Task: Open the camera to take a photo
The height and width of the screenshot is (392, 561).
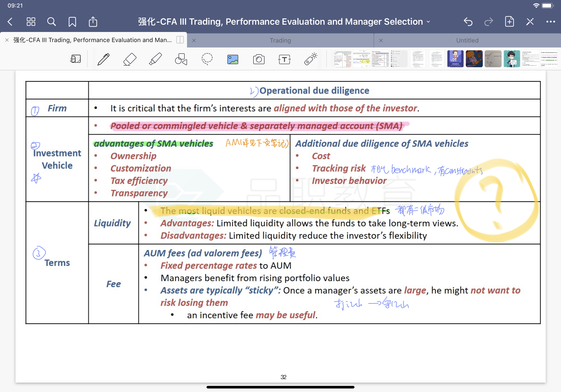Action: point(259,59)
